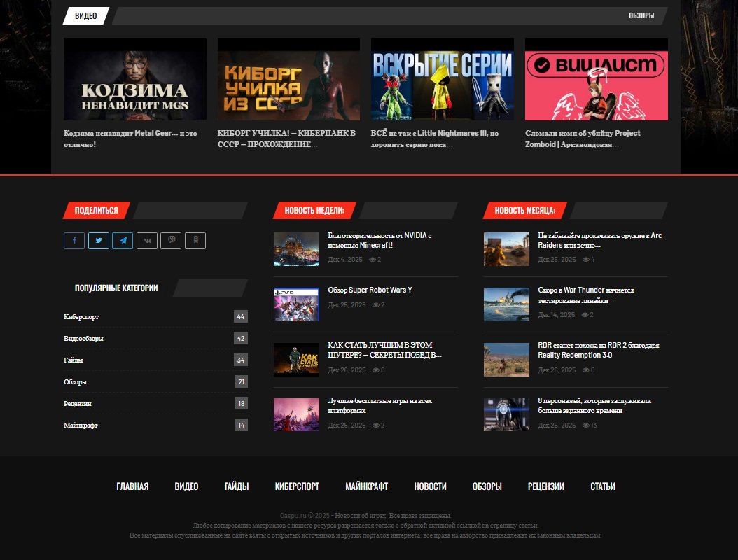Click the Twitter share icon

click(x=98, y=241)
